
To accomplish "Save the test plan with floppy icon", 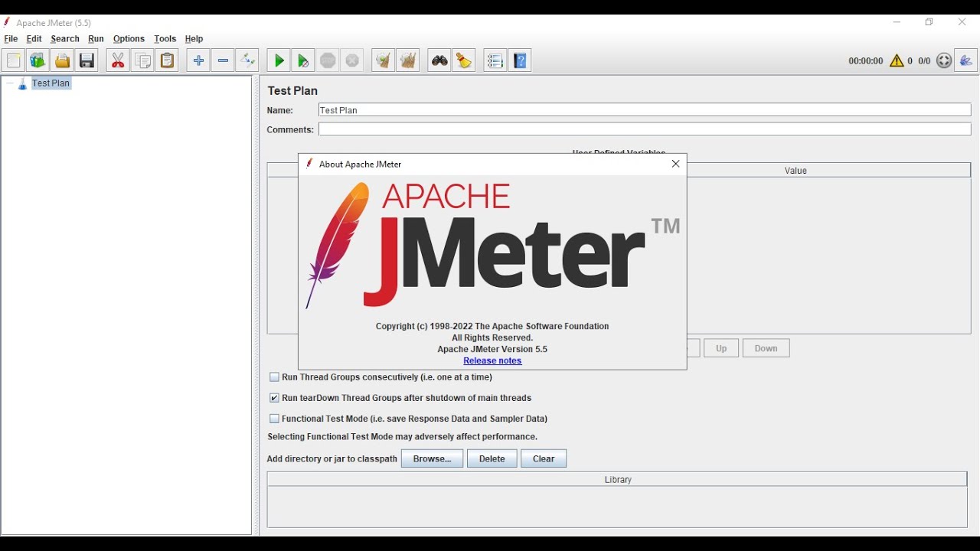I will [x=87, y=60].
